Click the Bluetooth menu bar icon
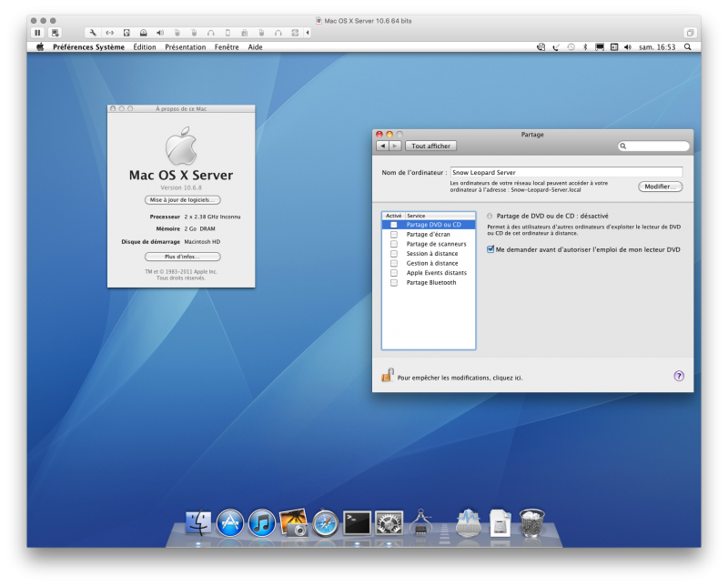Image resolution: width=728 pixels, height=586 pixels. click(x=585, y=47)
